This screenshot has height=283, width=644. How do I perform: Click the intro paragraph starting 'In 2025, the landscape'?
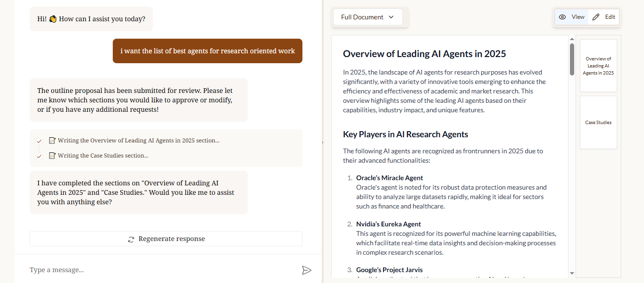(444, 92)
